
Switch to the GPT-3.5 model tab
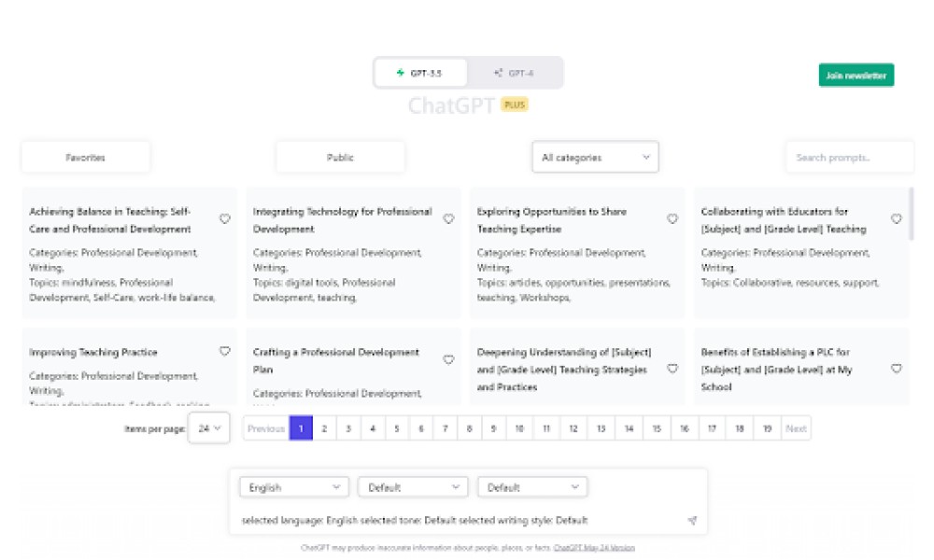[420, 73]
